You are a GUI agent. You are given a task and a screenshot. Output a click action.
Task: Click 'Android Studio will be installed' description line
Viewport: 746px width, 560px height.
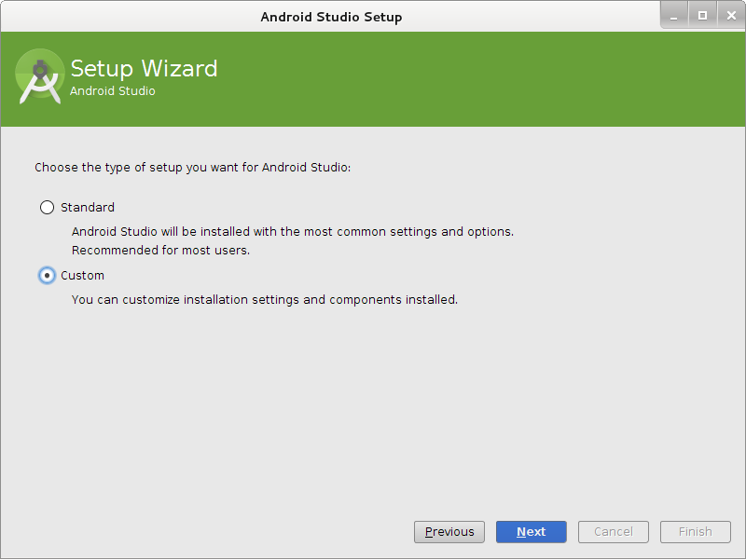pyautogui.click(x=293, y=231)
